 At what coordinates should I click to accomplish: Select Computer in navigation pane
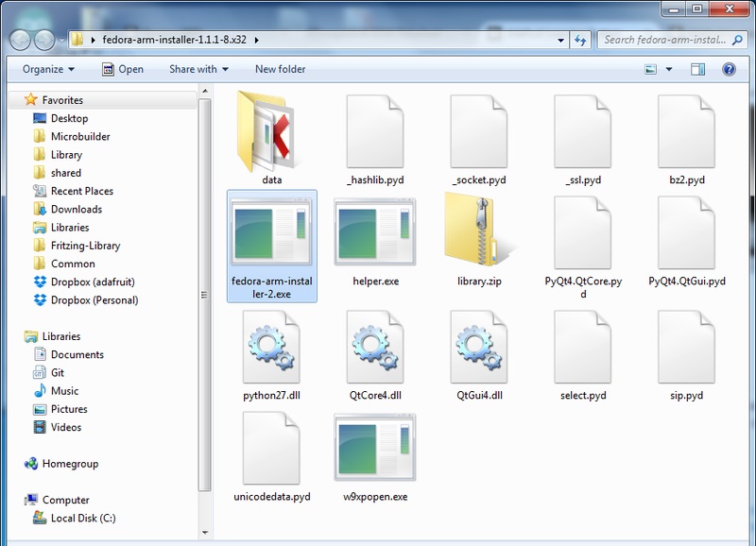pos(65,501)
